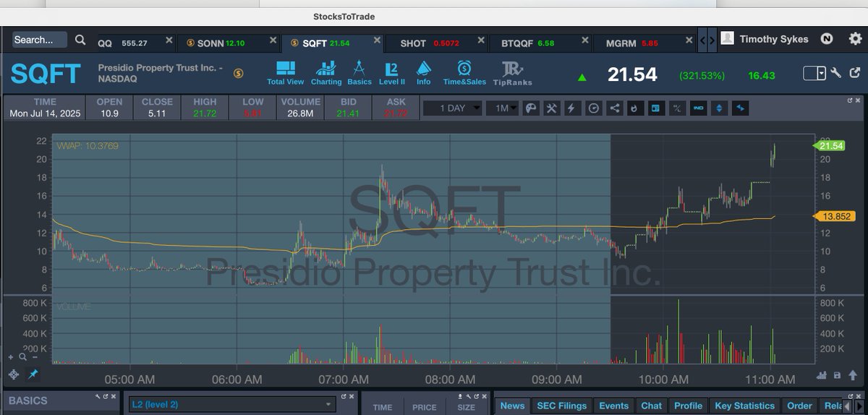Close the chart panel with its X

[x=859, y=100]
